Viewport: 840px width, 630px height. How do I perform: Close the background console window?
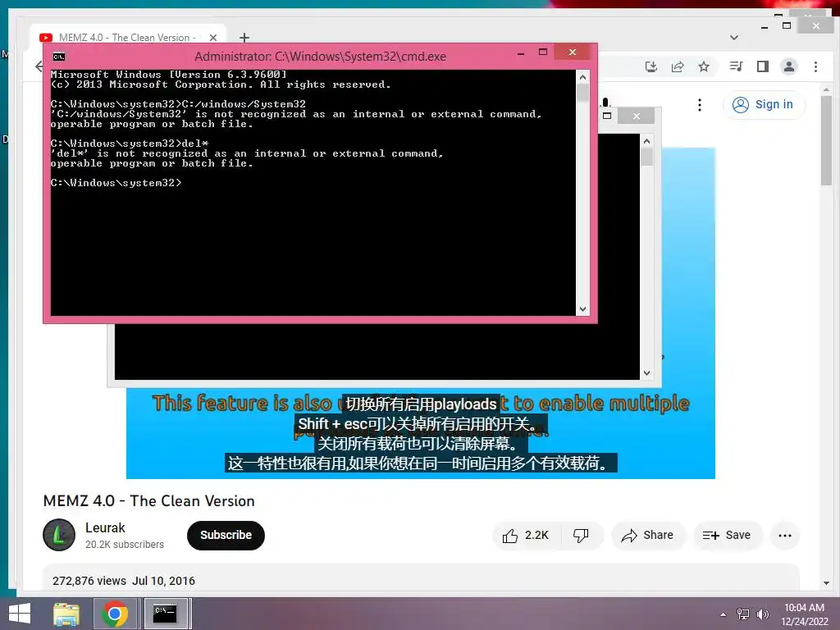[636, 116]
